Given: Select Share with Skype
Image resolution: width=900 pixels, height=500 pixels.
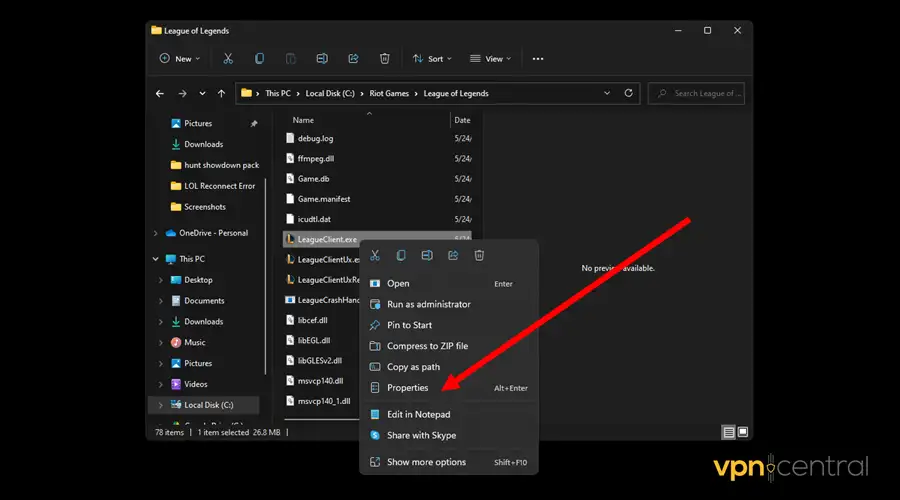Looking at the screenshot, I should point(449,435).
